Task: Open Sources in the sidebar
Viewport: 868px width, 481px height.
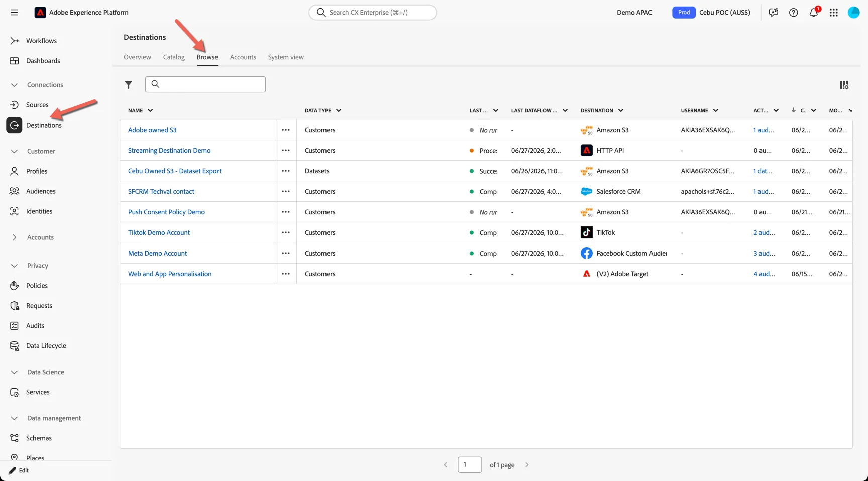Action: 37,105
